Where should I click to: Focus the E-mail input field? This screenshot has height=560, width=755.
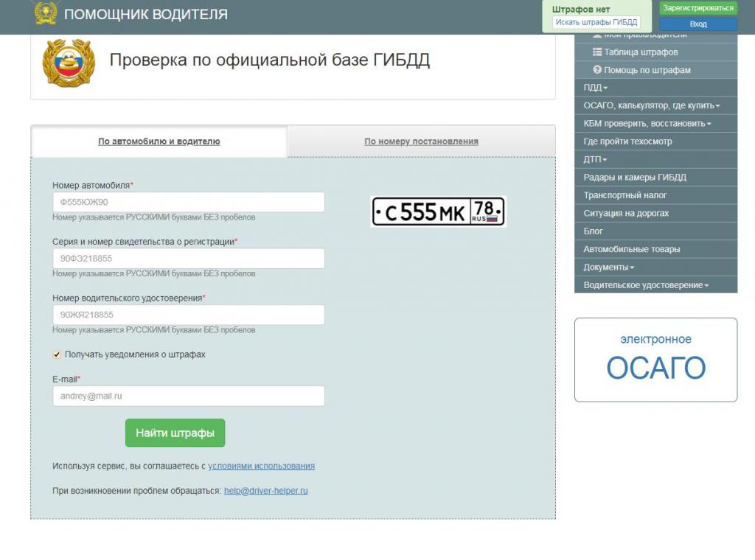tap(189, 396)
